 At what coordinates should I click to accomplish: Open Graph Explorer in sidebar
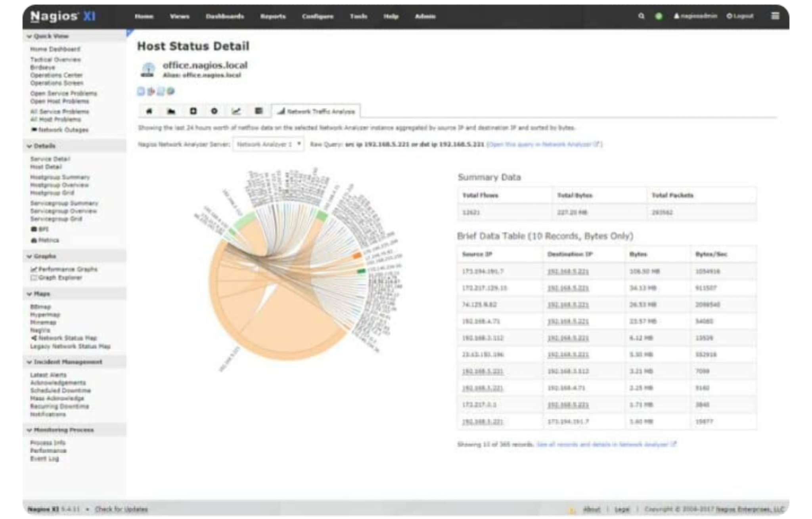pyautogui.click(x=57, y=278)
